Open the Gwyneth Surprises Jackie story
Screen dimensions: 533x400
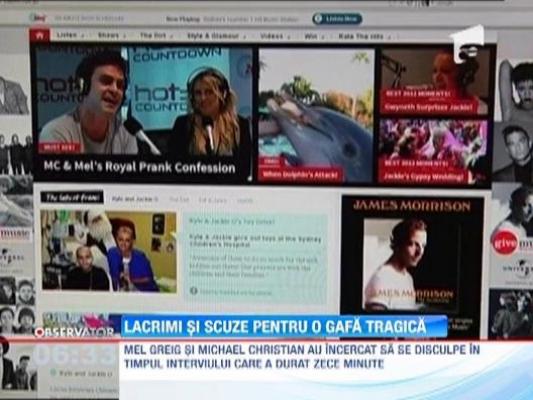tap(429, 108)
